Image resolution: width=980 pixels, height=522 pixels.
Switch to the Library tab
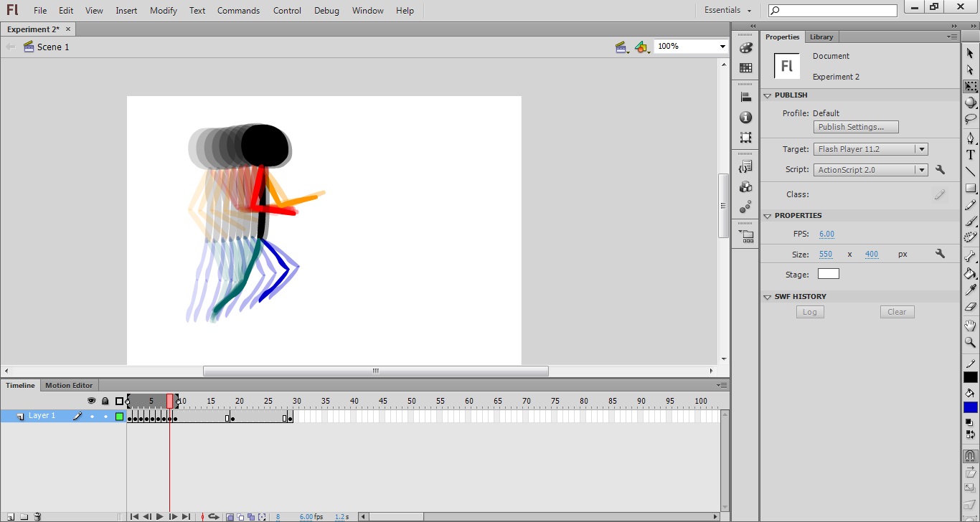coord(821,37)
